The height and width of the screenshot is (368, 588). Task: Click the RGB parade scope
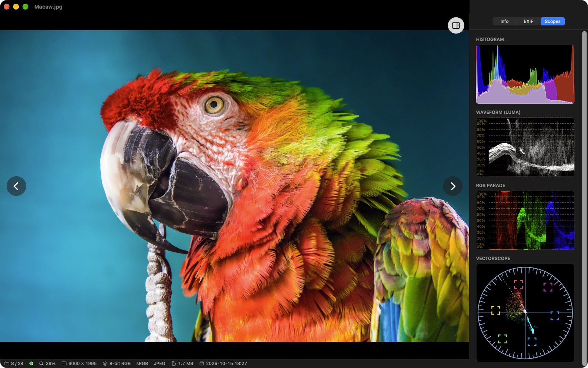[525, 220]
